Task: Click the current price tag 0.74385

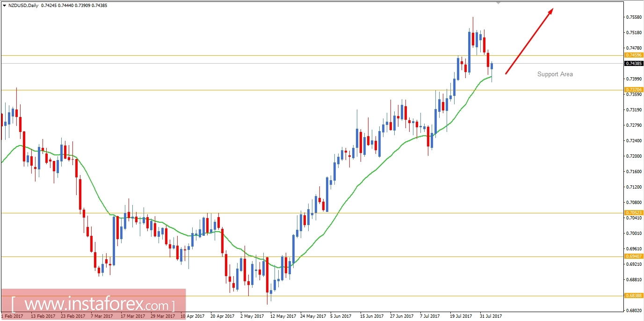Action: tap(634, 64)
